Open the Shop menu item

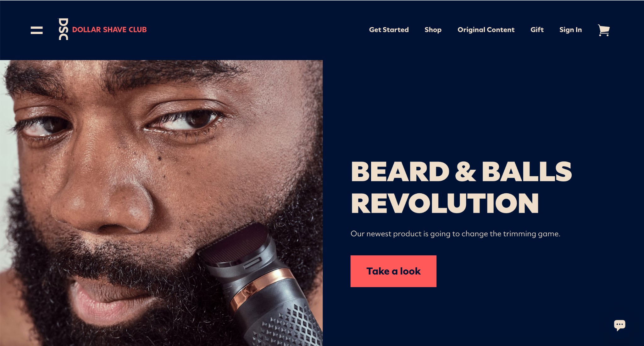tap(433, 30)
